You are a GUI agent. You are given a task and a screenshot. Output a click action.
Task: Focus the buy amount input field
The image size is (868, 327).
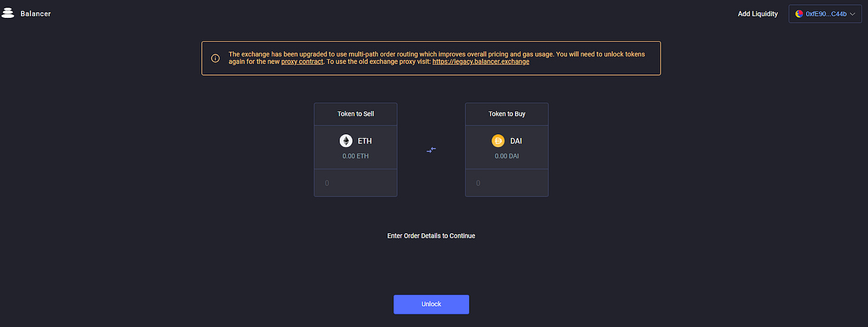coord(507,183)
